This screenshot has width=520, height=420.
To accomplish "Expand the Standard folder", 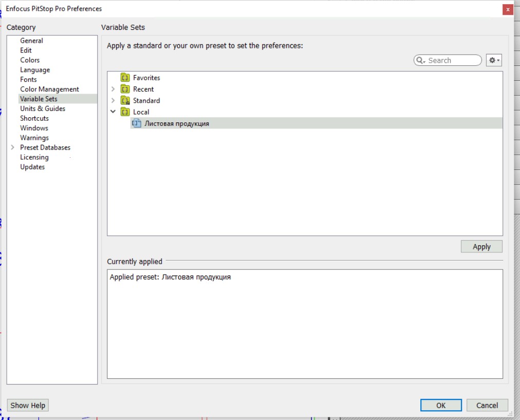I will (x=113, y=100).
